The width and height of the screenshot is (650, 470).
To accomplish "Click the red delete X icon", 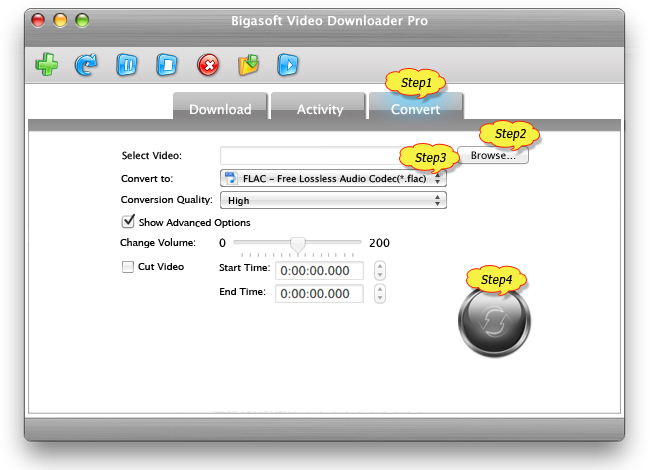I will coord(208,65).
